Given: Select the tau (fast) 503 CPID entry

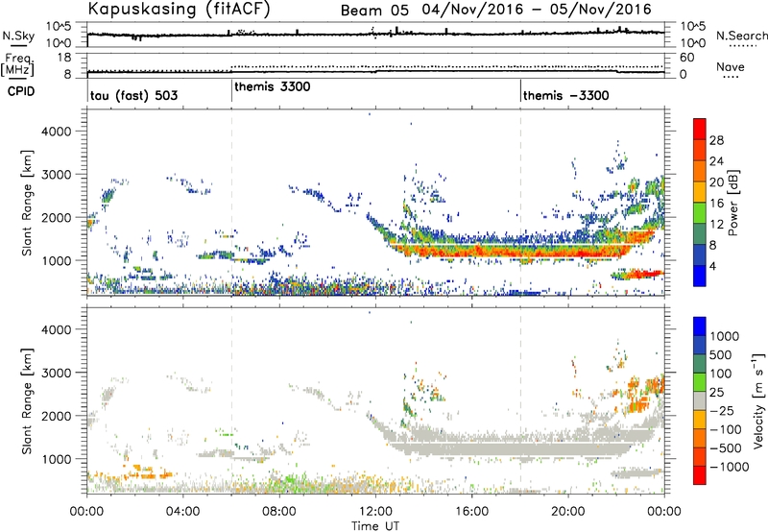Looking at the screenshot, I should (133, 95).
